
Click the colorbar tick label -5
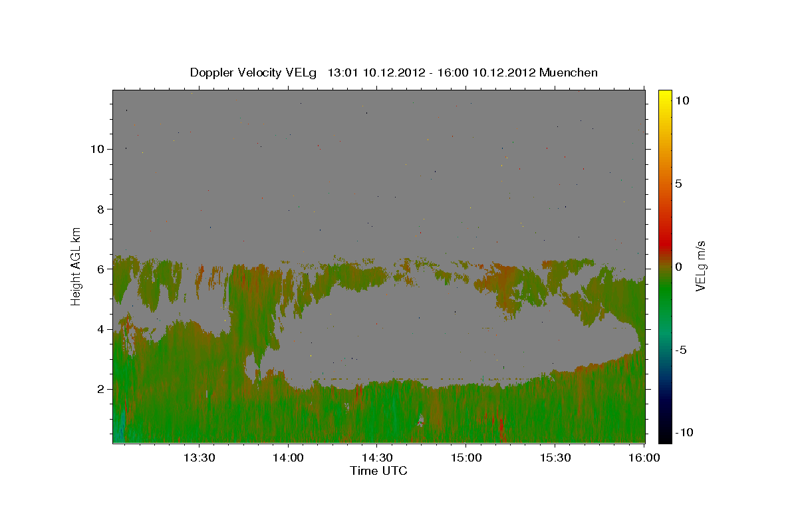point(681,350)
